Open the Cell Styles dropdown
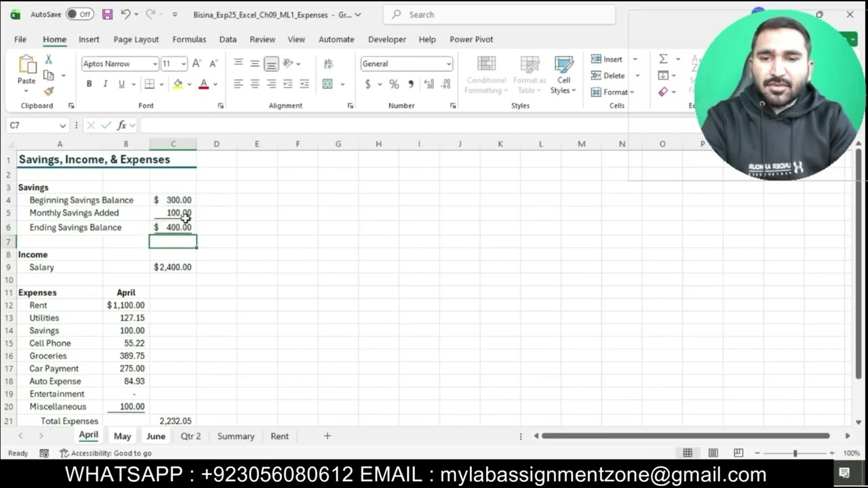868x488 pixels. tap(564, 75)
